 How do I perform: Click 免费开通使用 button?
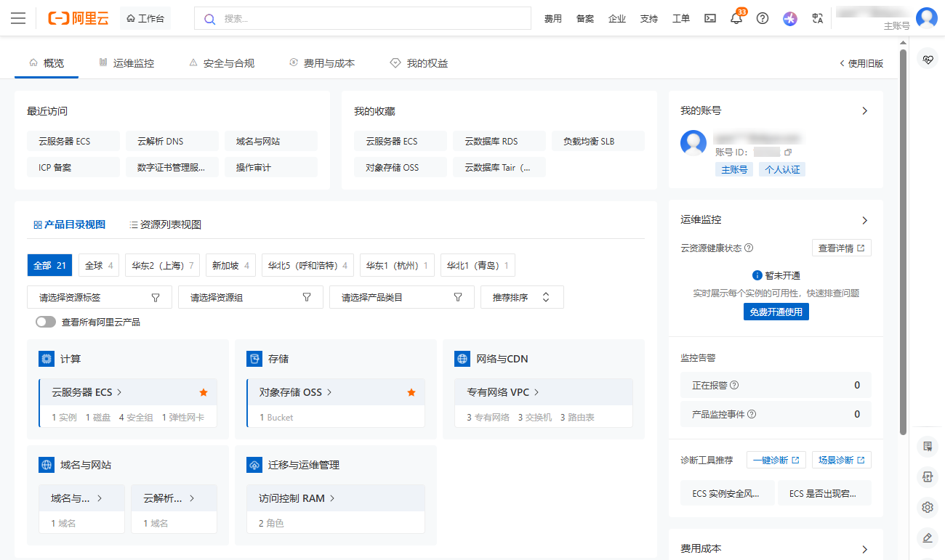coord(776,312)
